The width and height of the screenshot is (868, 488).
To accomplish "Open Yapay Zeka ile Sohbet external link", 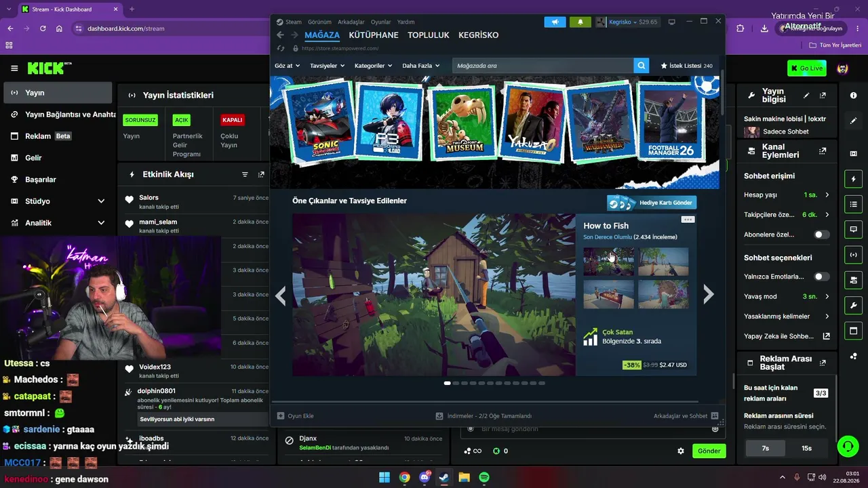I will tap(787, 336).
